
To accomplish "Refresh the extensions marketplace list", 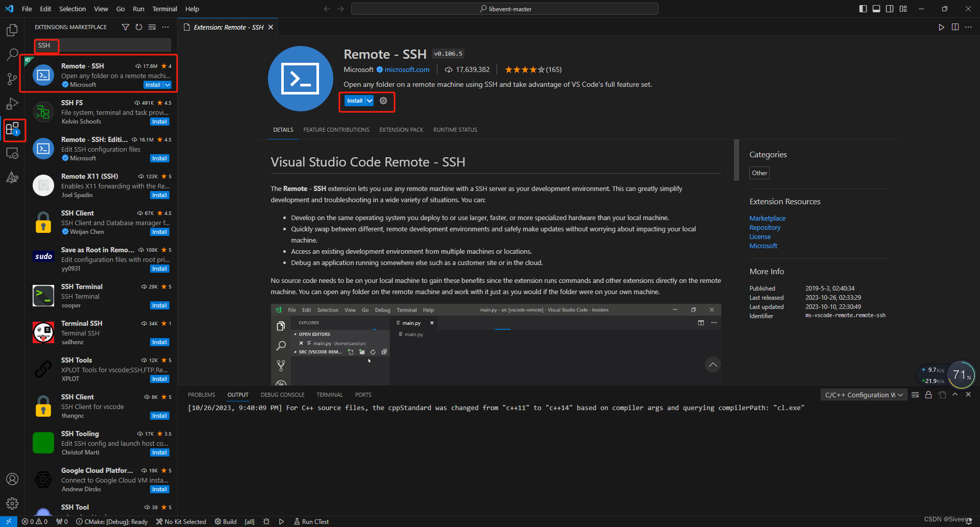I will click(x=139, y=27).
